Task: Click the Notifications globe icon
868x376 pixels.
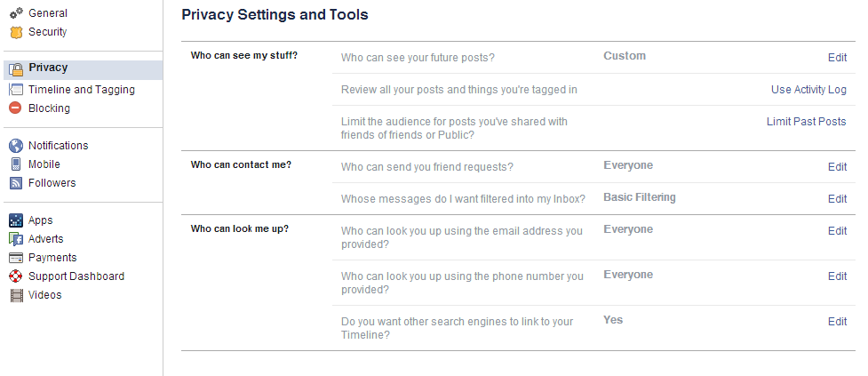Action: [x=15, y=146]
